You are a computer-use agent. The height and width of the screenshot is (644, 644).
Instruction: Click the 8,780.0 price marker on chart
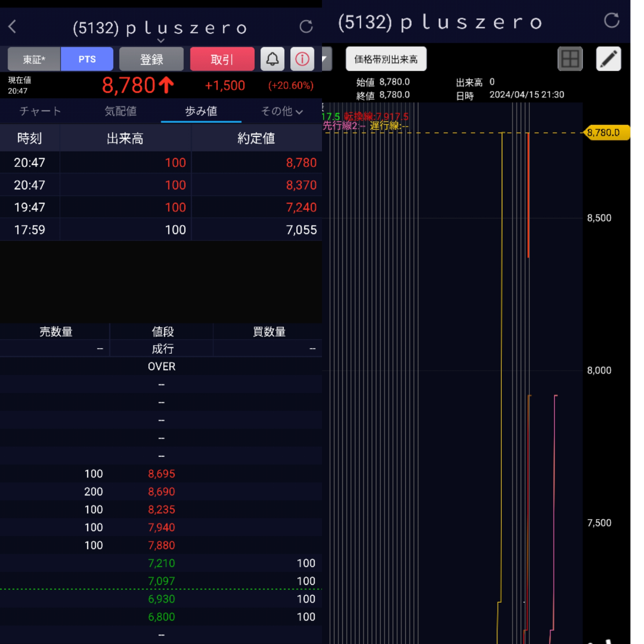(605, 133)
